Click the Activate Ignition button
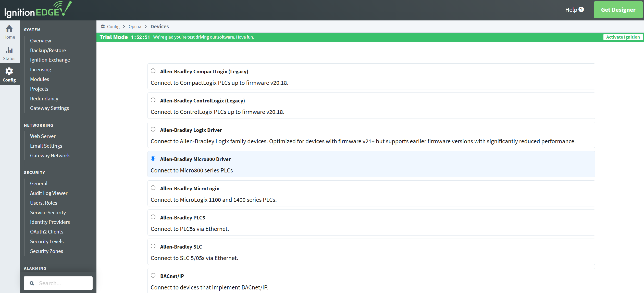 623,37
